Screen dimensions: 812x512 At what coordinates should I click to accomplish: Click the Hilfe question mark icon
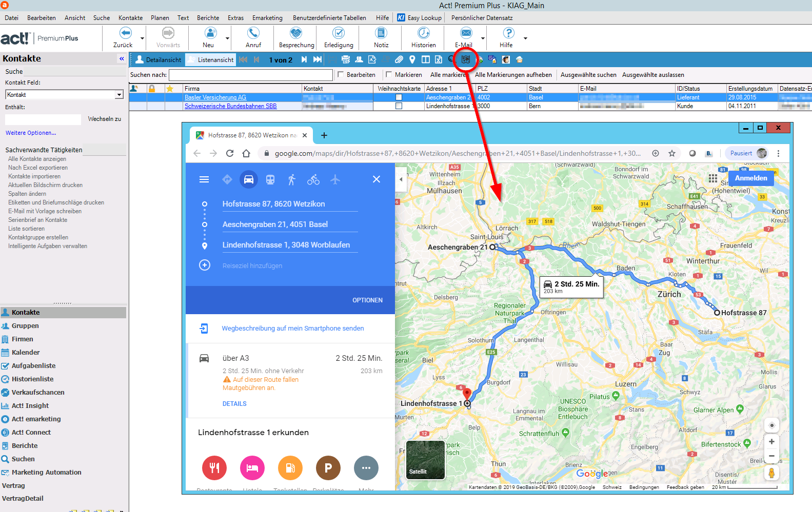(x=508, y=33)
